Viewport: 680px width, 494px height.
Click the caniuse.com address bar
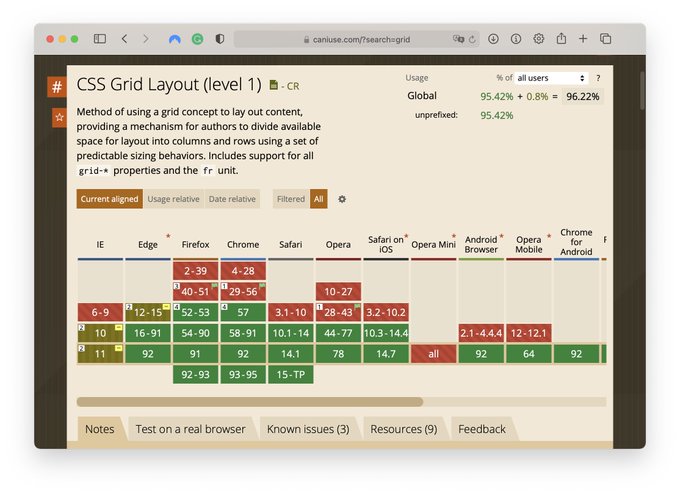[x=357, y=39]
